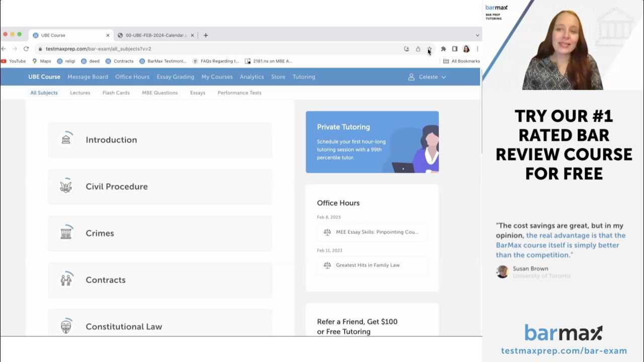Open Tutoring in nav bar
This screenshot has width=644, height=362.
304,77
